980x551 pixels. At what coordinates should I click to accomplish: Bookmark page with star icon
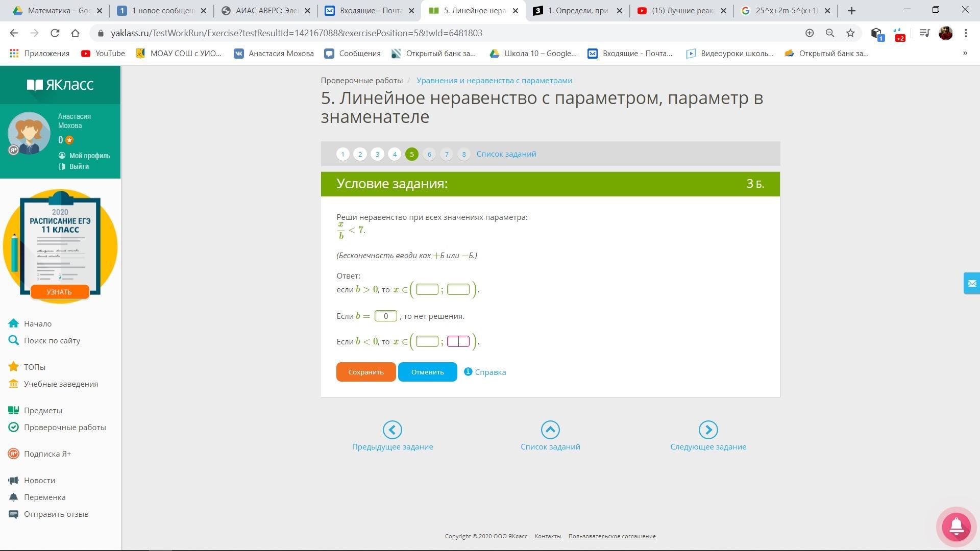[x=850, y=33]
